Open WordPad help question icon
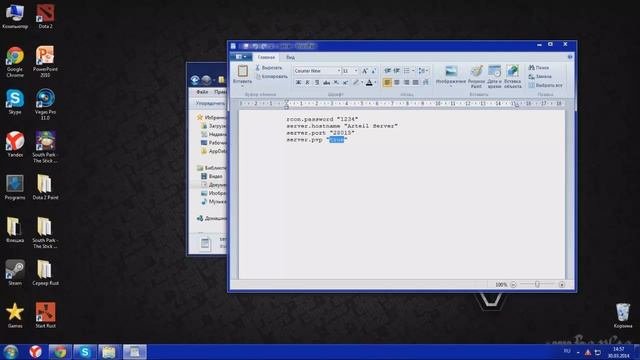The image size is (640, 360). pos(570,57)
